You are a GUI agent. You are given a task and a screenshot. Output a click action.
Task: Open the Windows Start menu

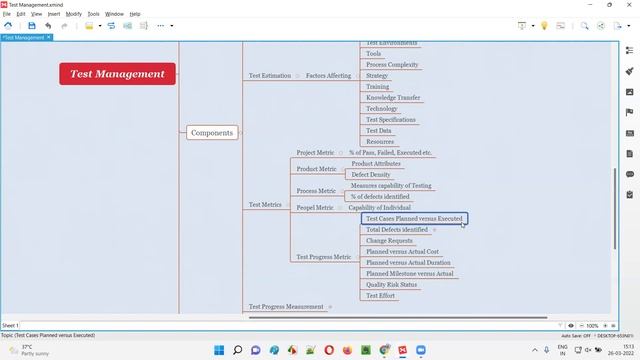pos(219,350)
